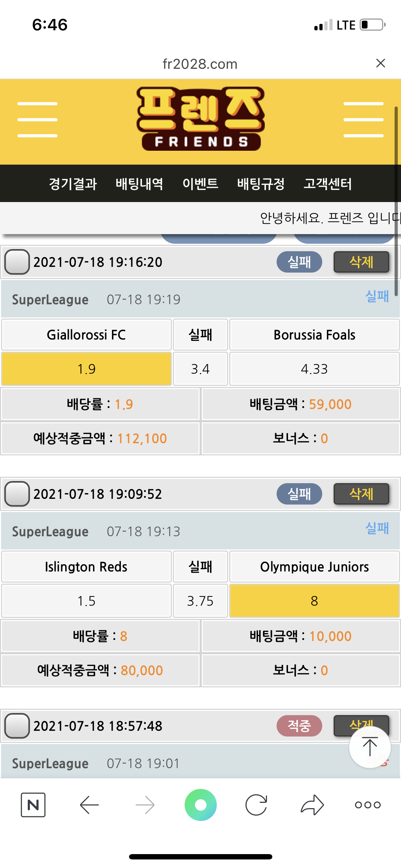Viewport: 401px width, 868px height.
Task: Switch to the 배팅내역 tab
Action: pyautogui.click(x=139, y=184)
